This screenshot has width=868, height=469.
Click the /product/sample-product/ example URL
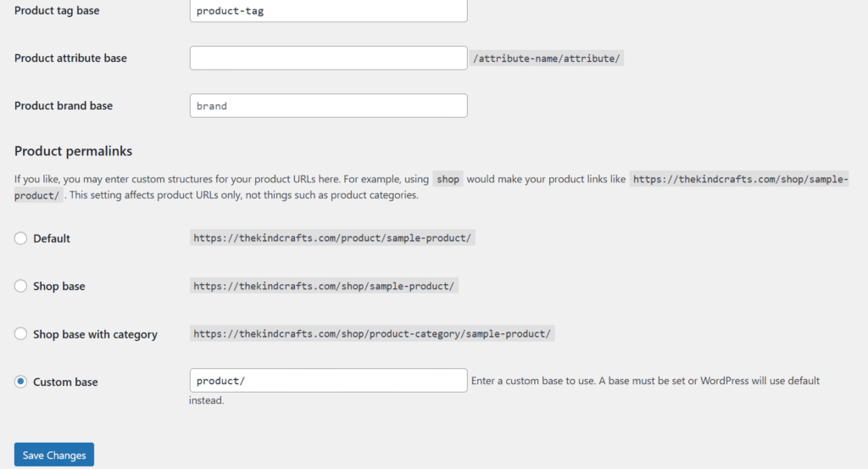point(331,238)
